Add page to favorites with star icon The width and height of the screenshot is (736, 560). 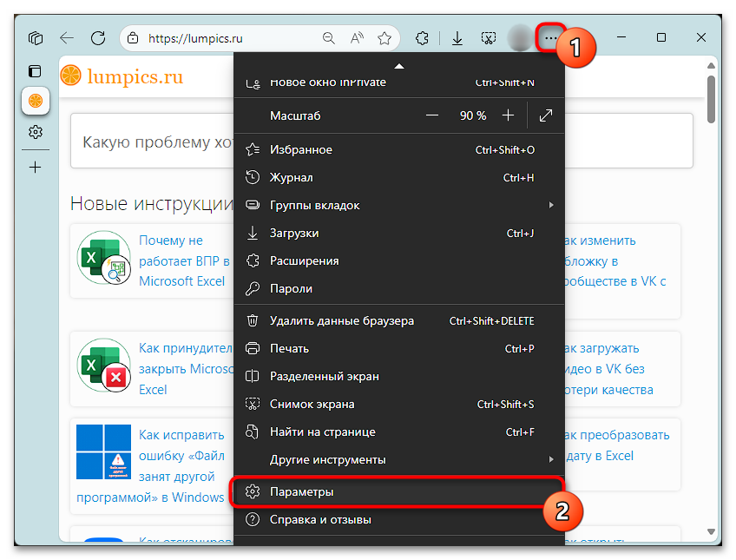click(x=384, y=38)
